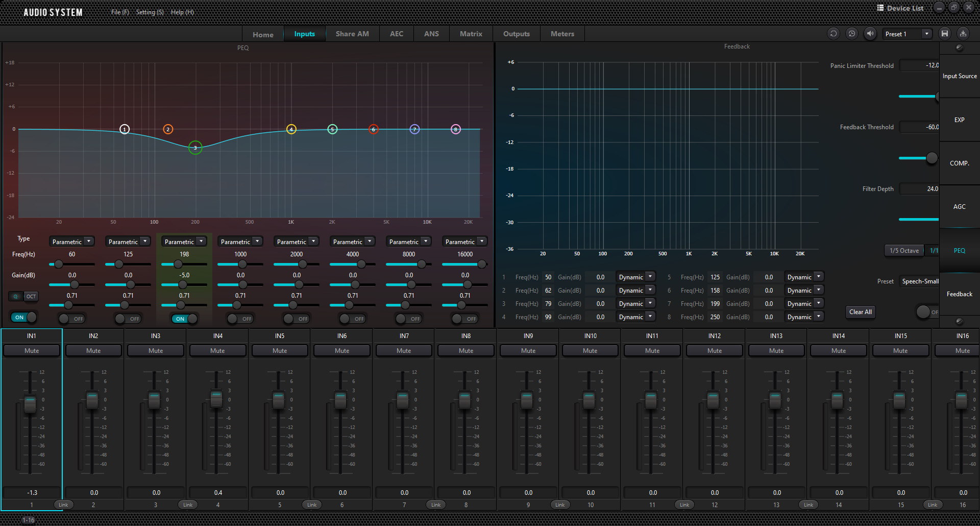Switch bandwidth mode to OCT
This screenshot has width=980, height=526.
point(31,296)
